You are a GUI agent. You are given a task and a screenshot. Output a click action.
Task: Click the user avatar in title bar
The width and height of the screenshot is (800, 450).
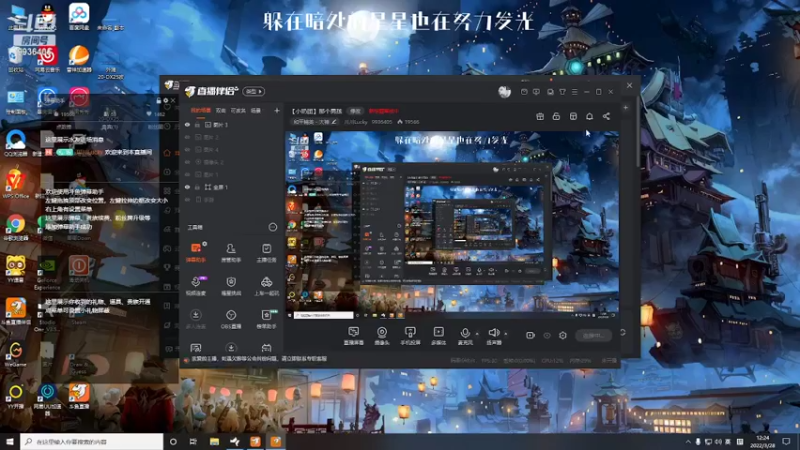504,92
